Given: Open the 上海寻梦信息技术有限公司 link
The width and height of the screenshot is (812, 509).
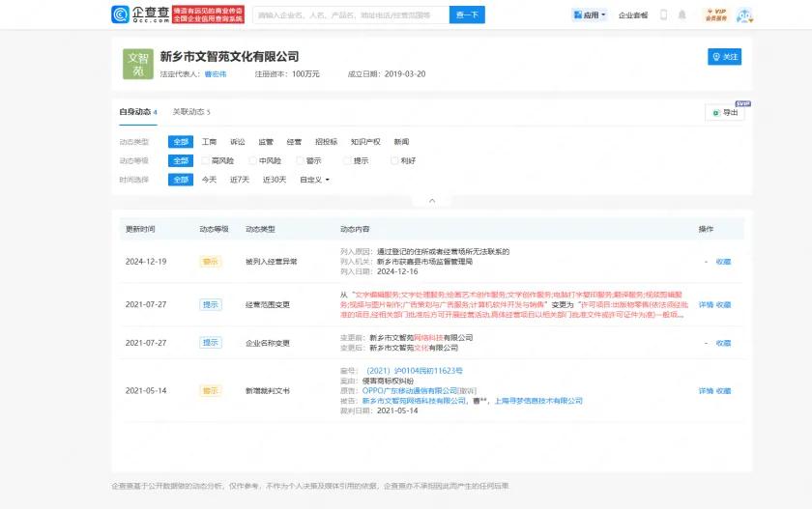Looking at the screenshot, I should coord(539,401).
